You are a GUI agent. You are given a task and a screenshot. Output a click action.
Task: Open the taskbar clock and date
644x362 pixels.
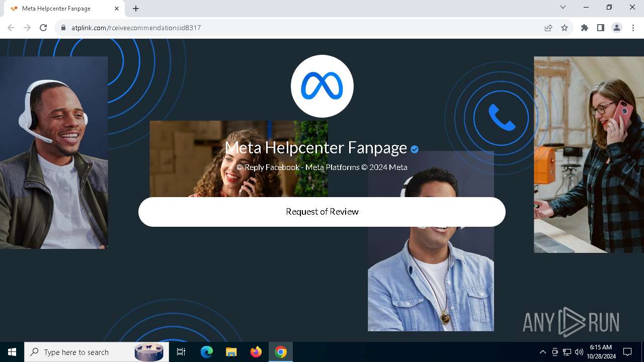pyautogui.click(x=601, y=352)
